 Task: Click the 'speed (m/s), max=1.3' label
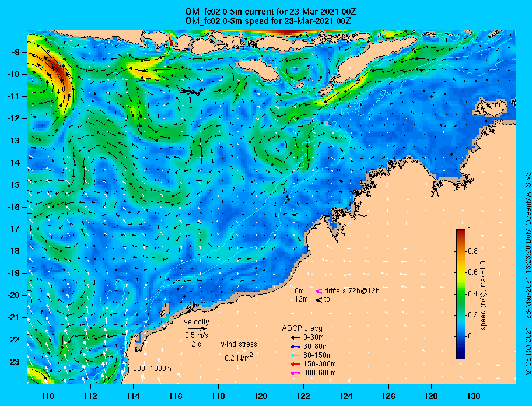pos(484,295)
